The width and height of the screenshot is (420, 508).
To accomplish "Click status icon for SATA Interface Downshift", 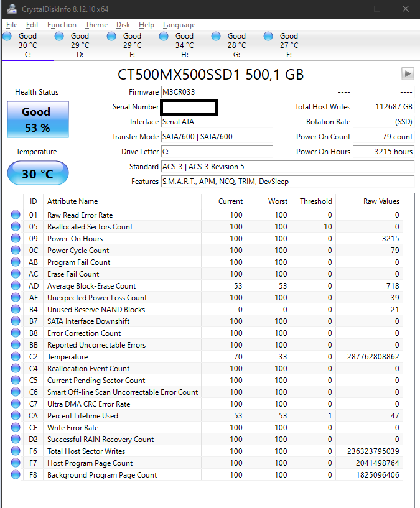I will [x=16, y=321].
